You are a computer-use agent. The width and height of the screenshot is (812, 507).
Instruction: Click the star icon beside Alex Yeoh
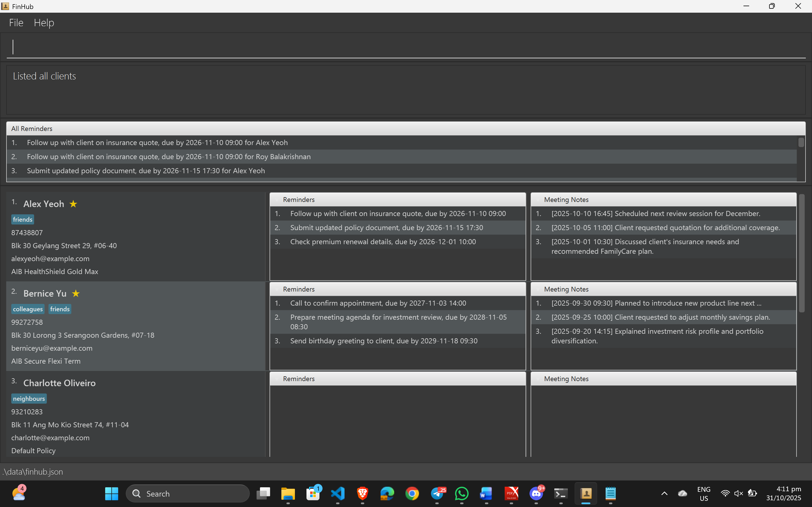pos(73,204)
